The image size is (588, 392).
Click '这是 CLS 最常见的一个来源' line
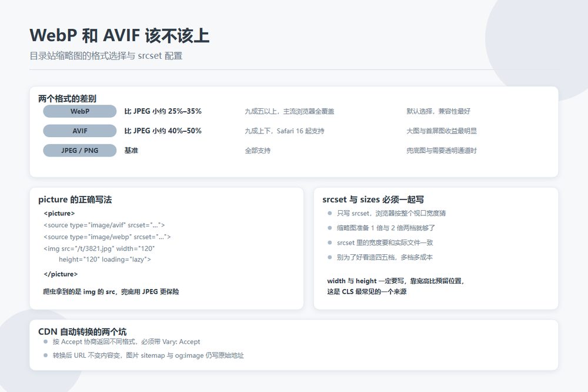click(x=367, y=291)
